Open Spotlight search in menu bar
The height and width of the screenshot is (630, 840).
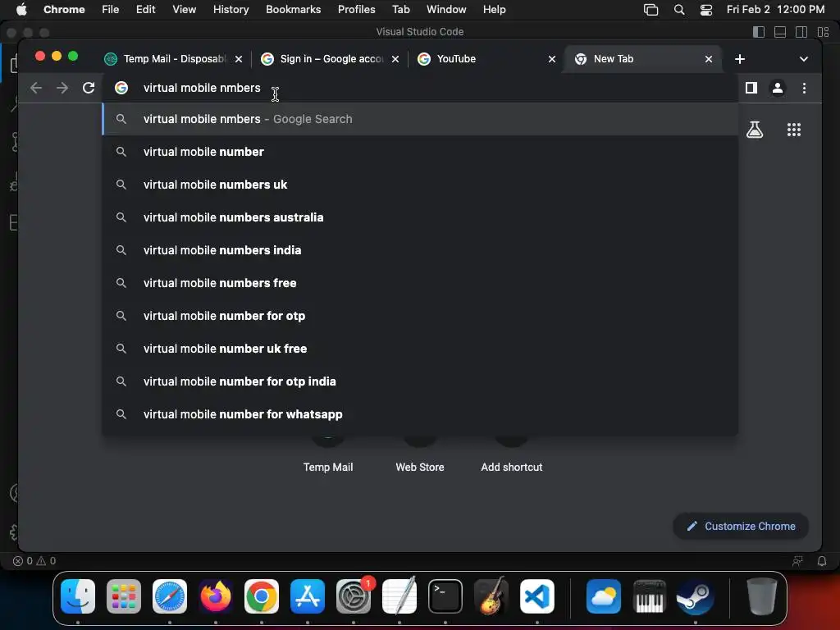click(x=678, y=10)
